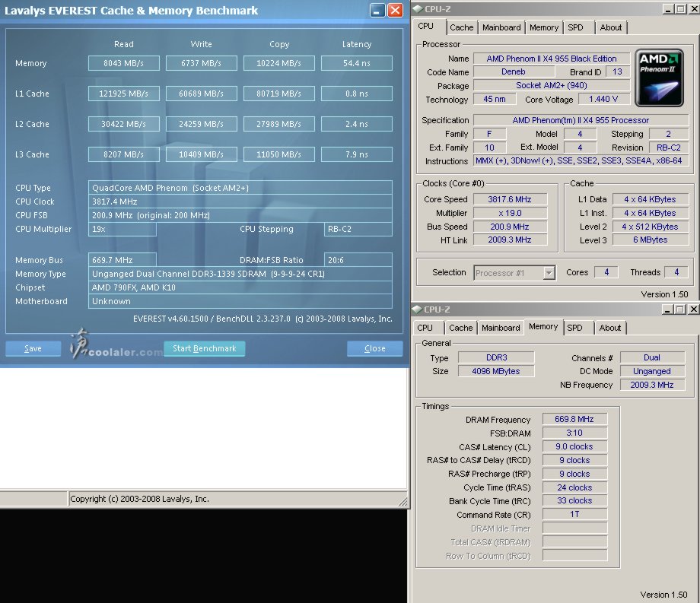
Task: Switch to Memory tab in upper CPU-Z window
Action: pyautogui.click(x=544, y=27)
